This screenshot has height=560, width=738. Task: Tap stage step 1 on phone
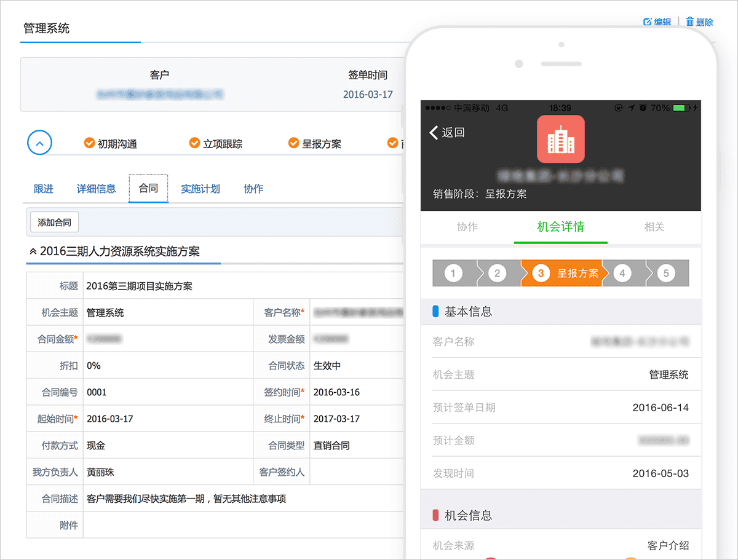click(453, 273)
